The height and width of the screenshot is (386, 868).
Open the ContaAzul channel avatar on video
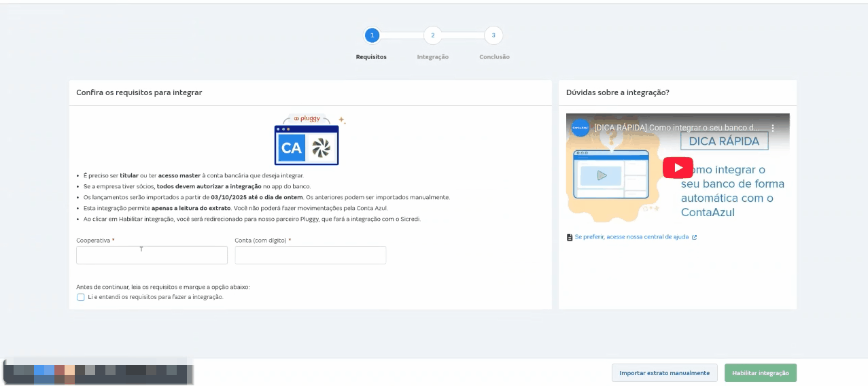(580, 128)
